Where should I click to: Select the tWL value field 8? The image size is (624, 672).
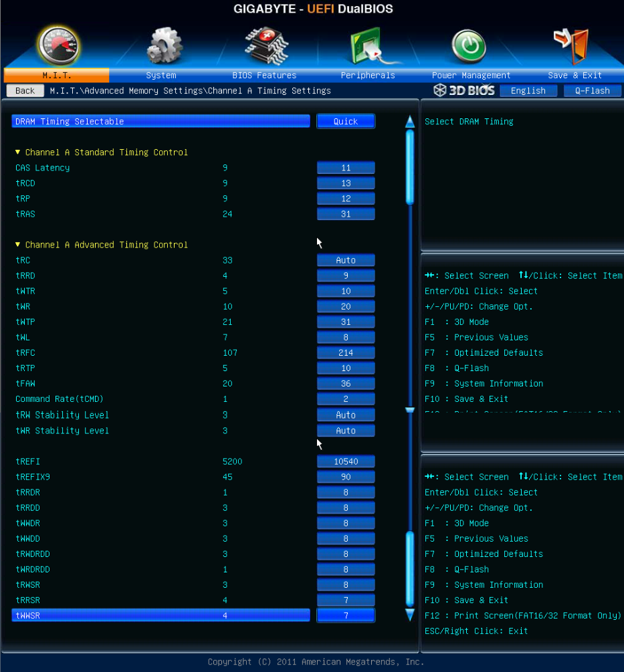click(346, 337)
